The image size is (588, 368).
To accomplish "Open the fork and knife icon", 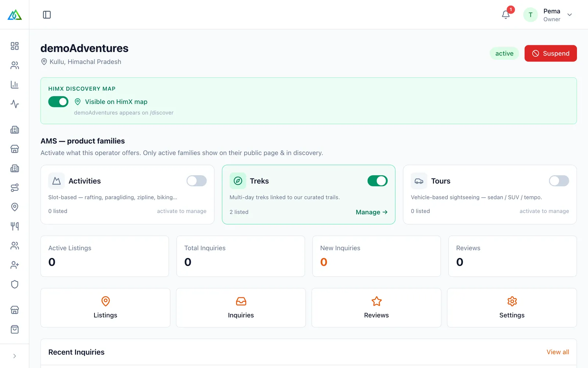I will [x=15, y=226].
